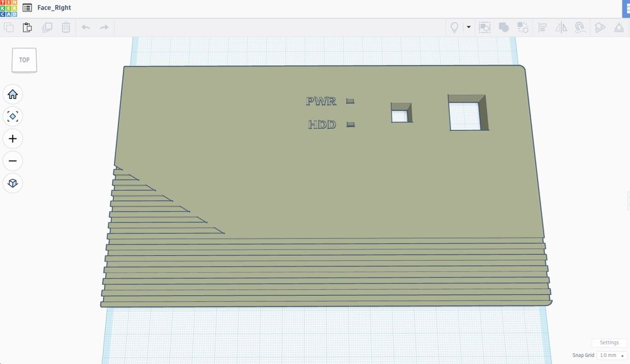
Task: Toggle the Show all lightbulb icon
Action: (454, 27)
